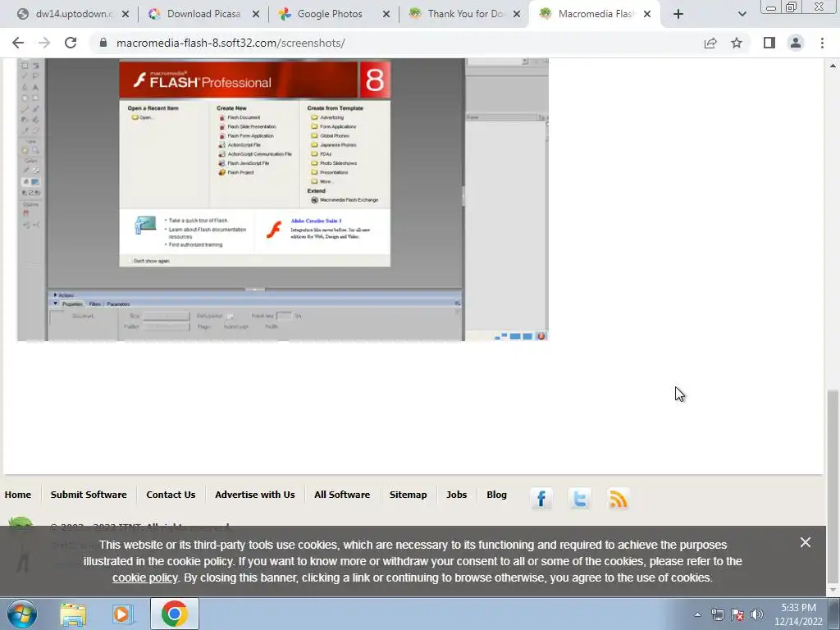Open File Explorer from the taskbar

(73, 614)
